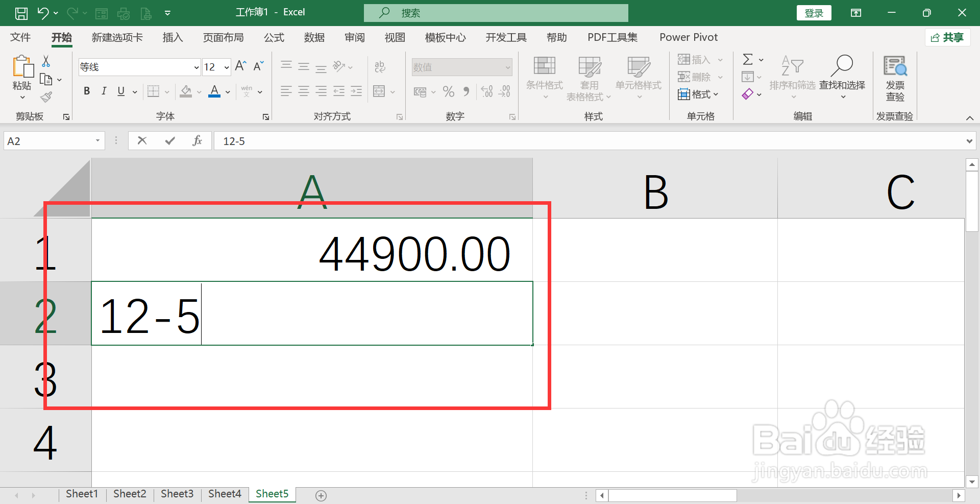
Task: Click the 登录 sign-in button
Action: [x=814, y=13]
